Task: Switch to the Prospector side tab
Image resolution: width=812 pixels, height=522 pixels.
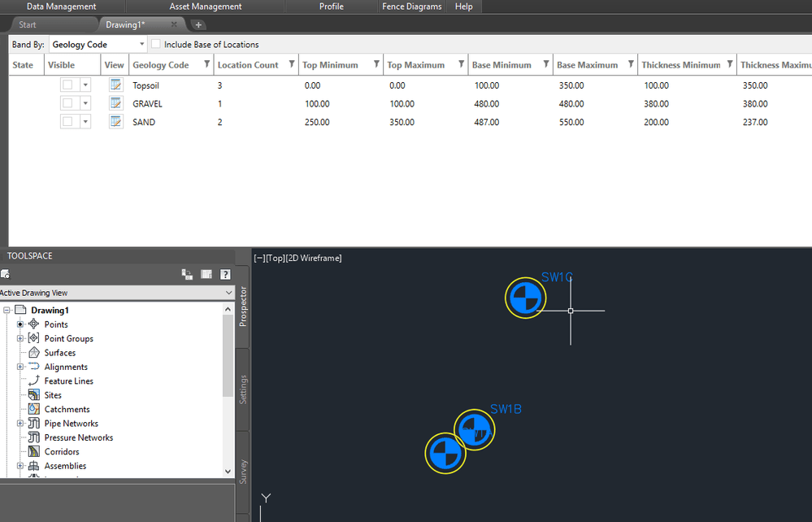Action: tap(243, 306)
